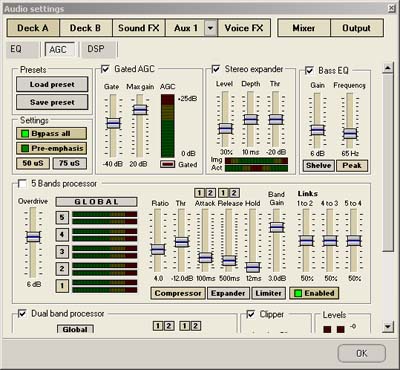
Task: Toggle the Bypass all button
Action: tap(51, 134)
